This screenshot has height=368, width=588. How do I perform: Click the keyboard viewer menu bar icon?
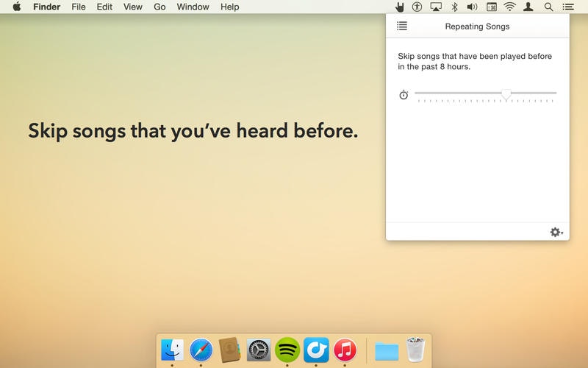click(x=491, y=7)
